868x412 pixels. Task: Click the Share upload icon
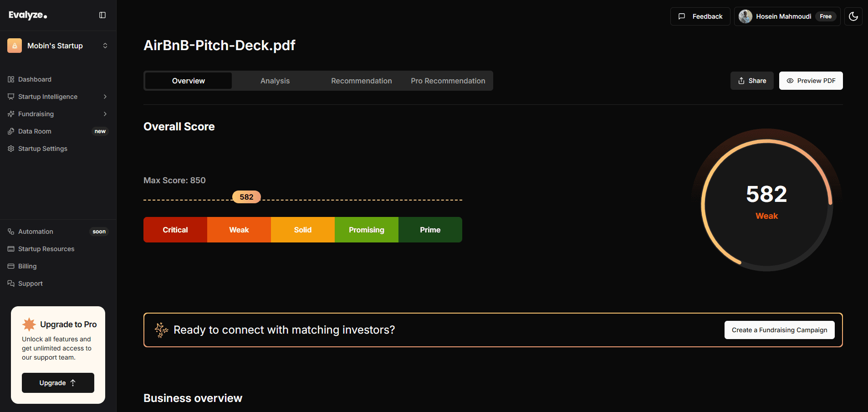click(x=741, y=81)
